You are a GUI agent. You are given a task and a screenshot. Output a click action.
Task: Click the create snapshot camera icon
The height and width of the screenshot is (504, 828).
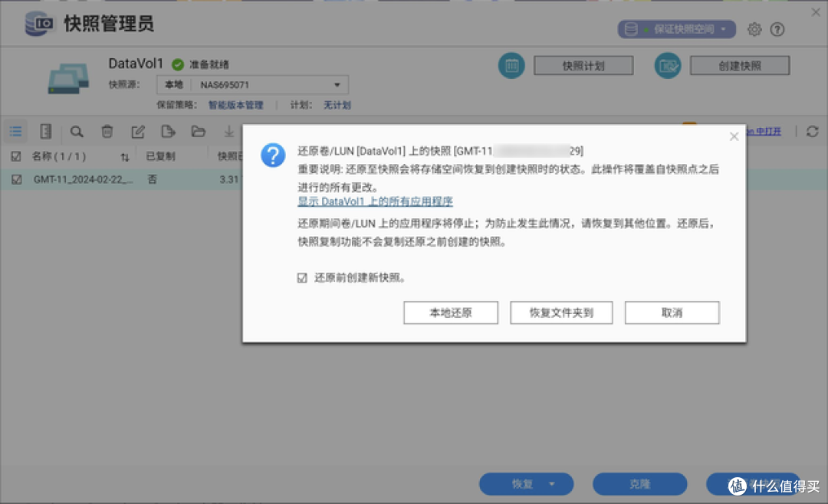click(x=668, y=66)
